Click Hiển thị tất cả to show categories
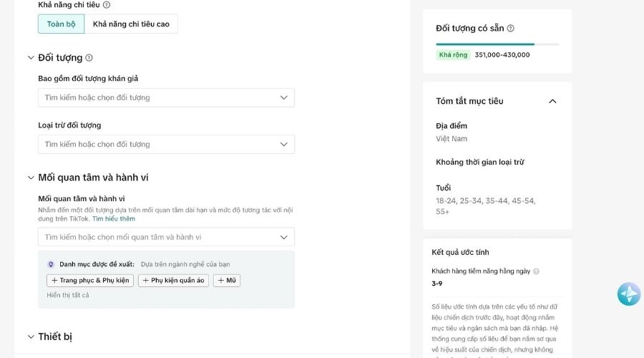This screenshot has width=644, height=358. pos(68,295)
